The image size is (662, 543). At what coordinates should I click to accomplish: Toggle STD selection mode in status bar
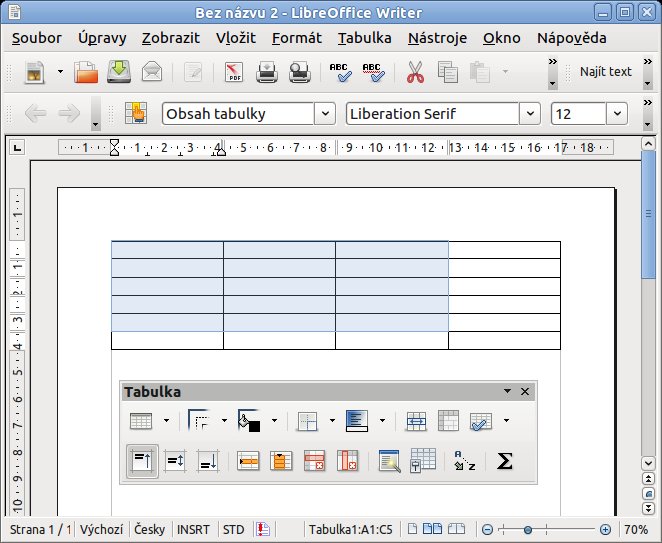click(x=233, y=529)
